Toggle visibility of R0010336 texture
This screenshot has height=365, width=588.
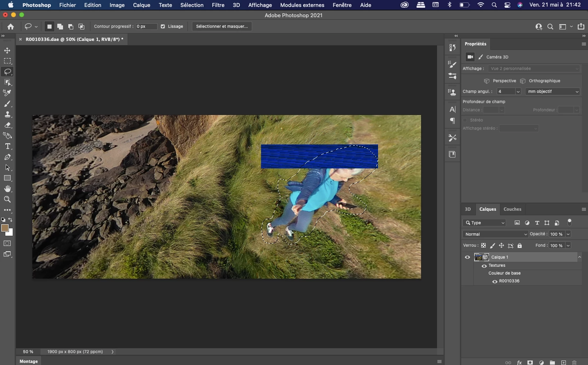click(x=495, y=282)
